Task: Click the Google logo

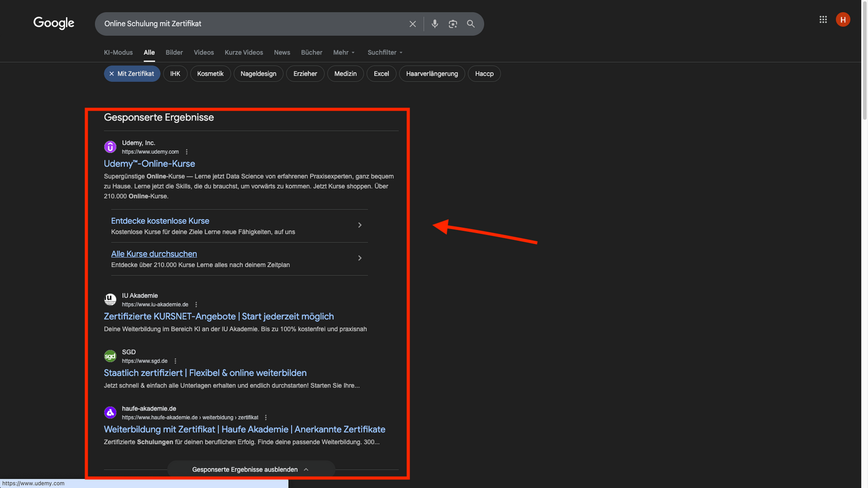Action: (54, 23)
